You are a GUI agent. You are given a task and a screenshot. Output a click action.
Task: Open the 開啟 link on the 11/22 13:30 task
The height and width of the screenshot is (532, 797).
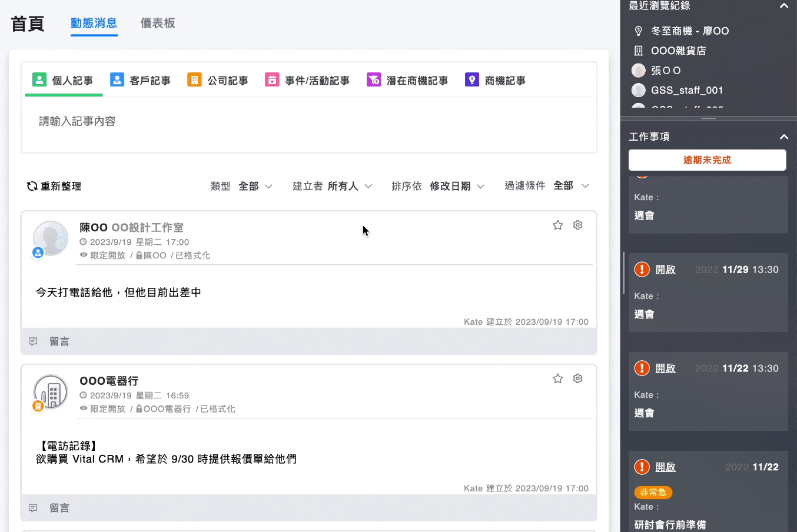point(666,368)
